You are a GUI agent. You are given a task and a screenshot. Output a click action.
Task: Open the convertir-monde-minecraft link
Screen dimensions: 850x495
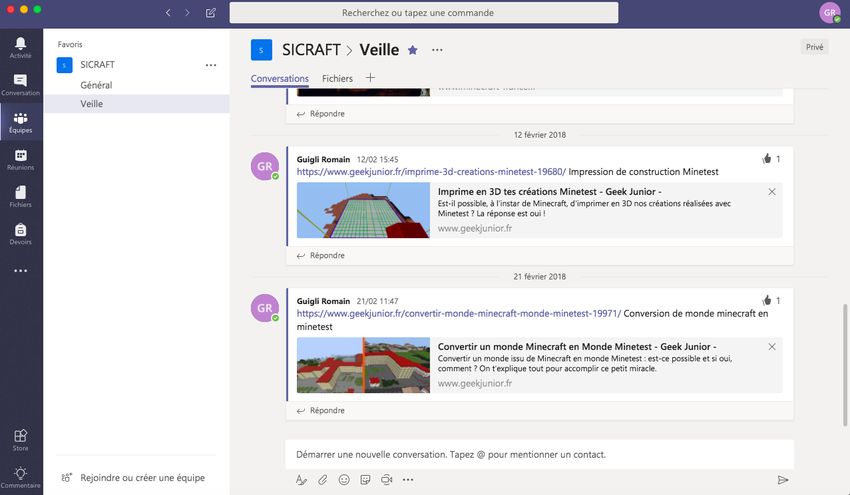pos(459,313)
